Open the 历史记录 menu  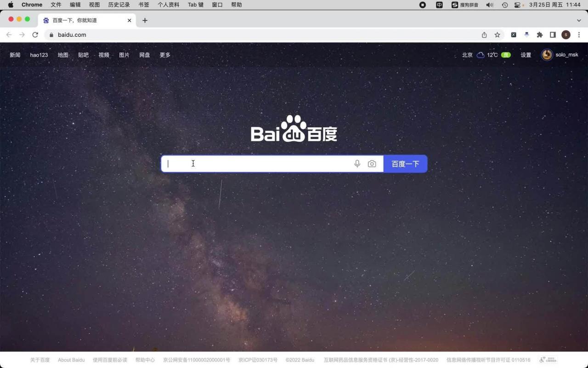tap(119, 5)
